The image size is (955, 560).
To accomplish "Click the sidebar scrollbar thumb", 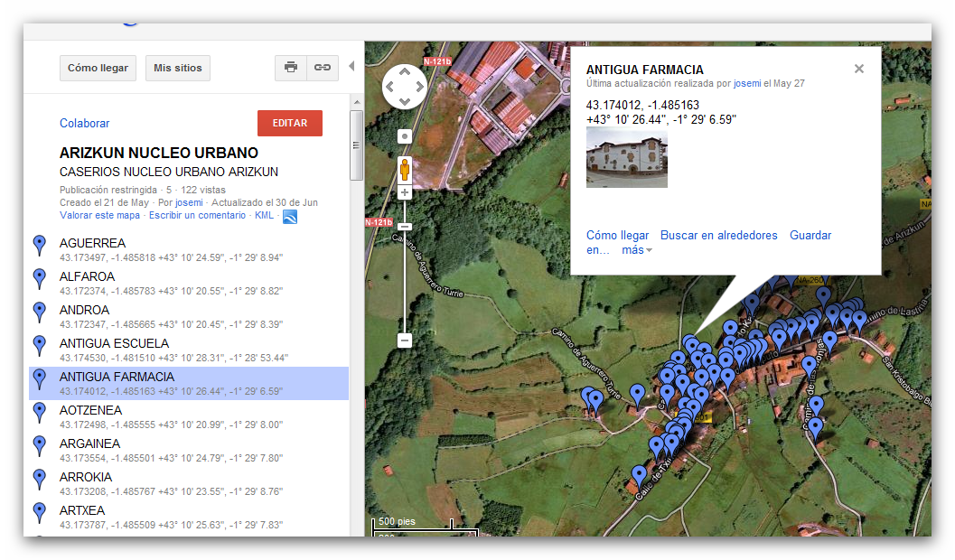I will click(356, 145).
